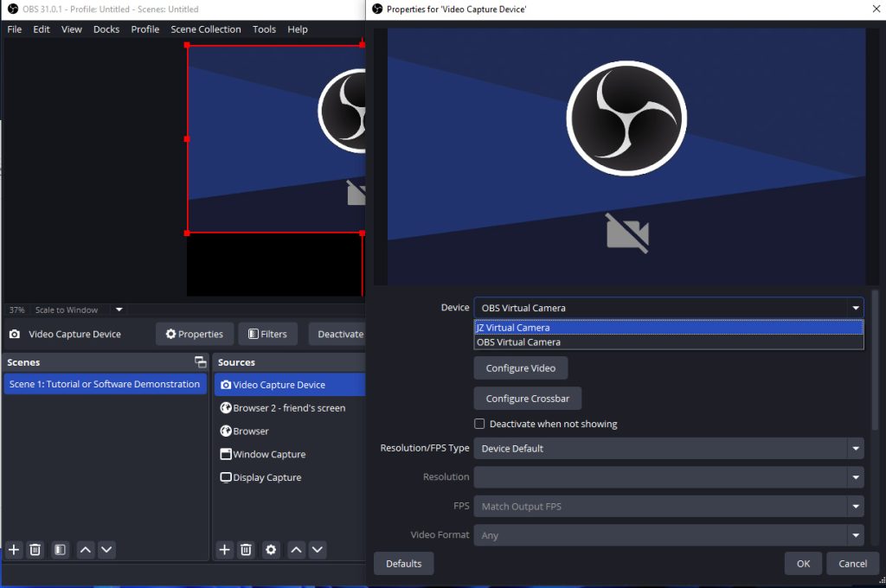The height and width of the screenshot is (588, 886).
Task: Open the Profile menu
Action: [145, 29]
